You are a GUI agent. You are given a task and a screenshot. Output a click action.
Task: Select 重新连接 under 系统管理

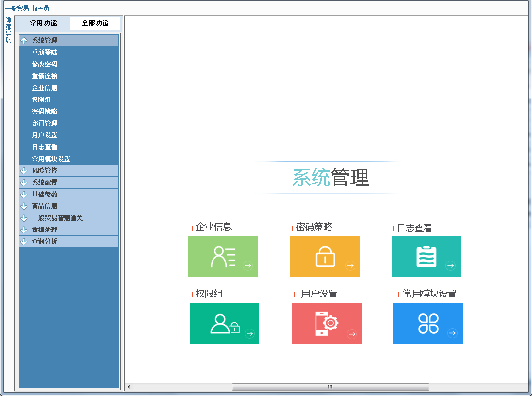point(44,76)
